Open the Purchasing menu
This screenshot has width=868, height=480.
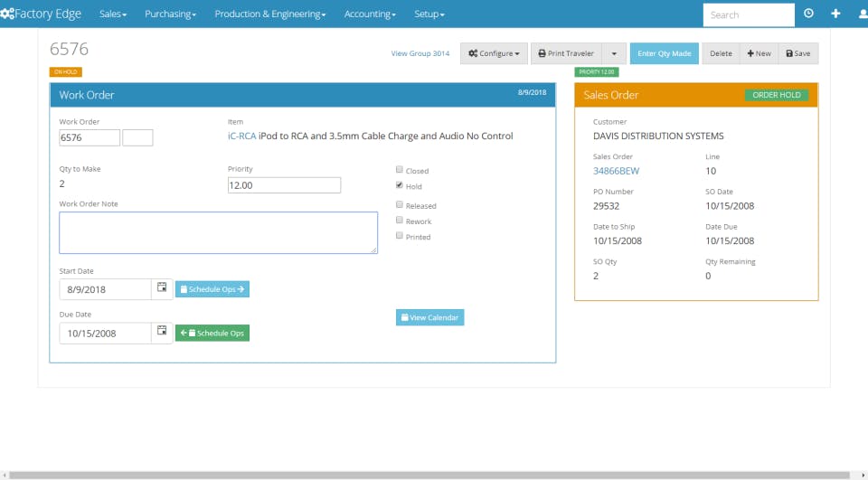click(171, 14)
